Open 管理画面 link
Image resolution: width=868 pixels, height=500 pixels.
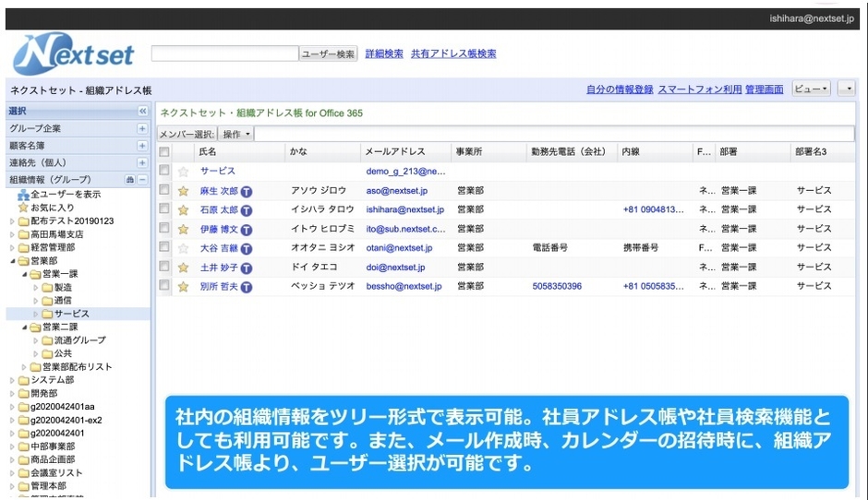click(x=765, y=89)
